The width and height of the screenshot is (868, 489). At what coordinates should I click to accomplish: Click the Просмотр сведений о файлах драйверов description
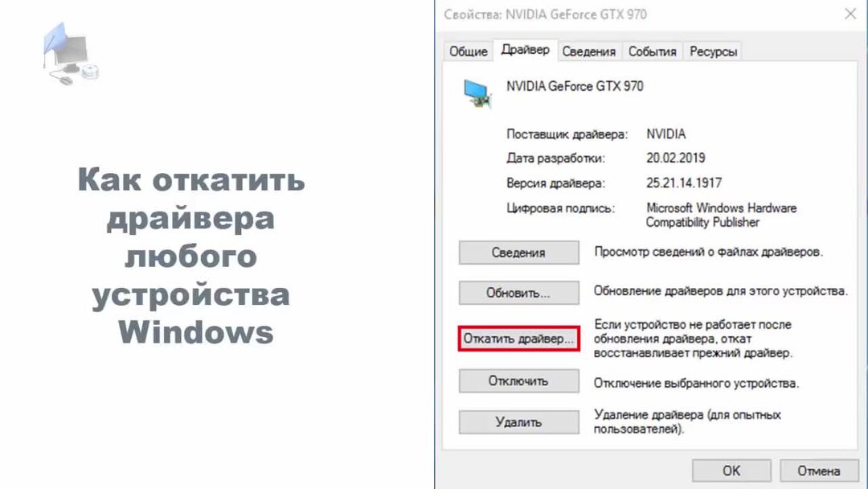[x=709, y=252]
